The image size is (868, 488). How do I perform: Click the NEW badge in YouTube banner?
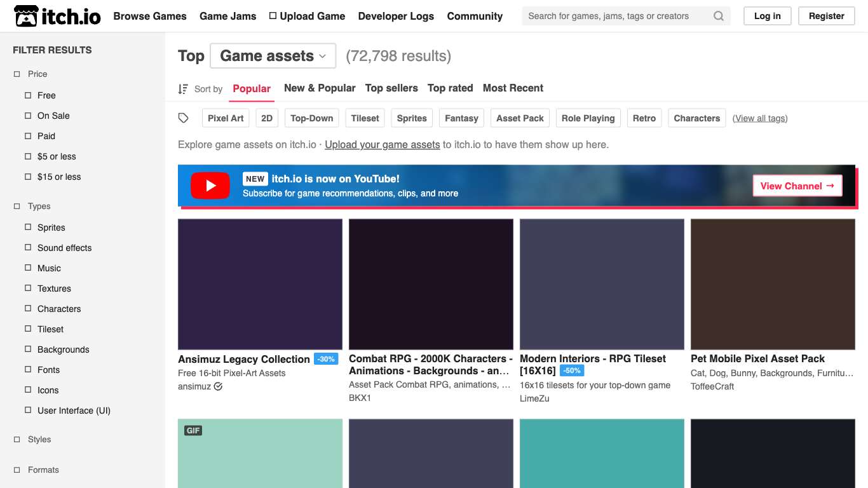point(255,179)
